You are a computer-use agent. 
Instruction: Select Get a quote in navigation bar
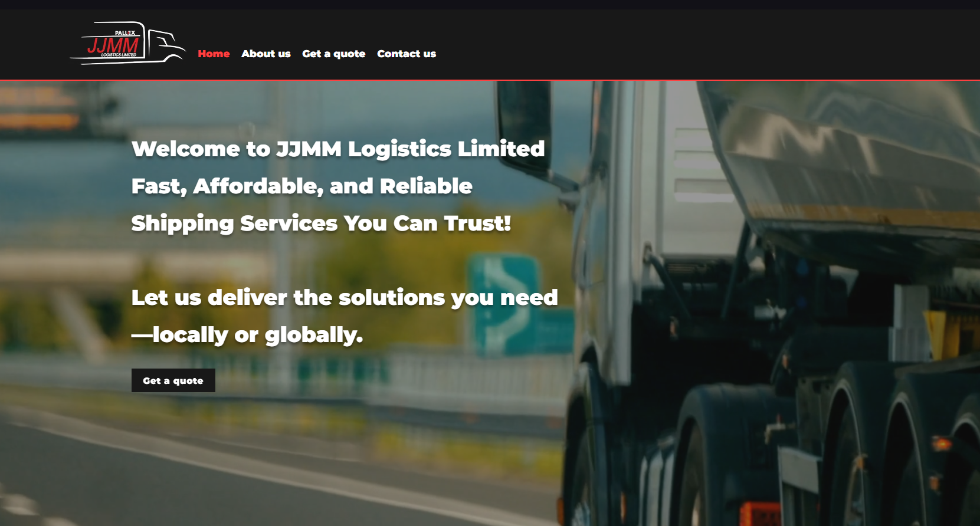334,54
